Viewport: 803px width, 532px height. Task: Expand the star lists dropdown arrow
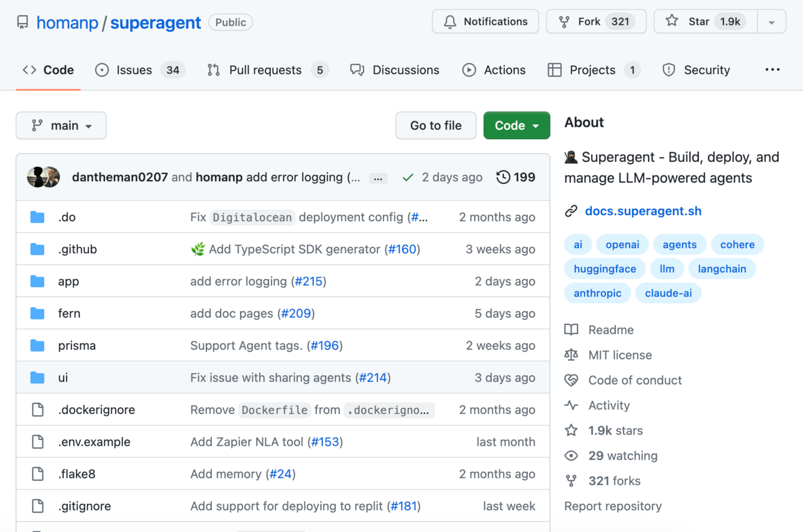click(771, 22)
